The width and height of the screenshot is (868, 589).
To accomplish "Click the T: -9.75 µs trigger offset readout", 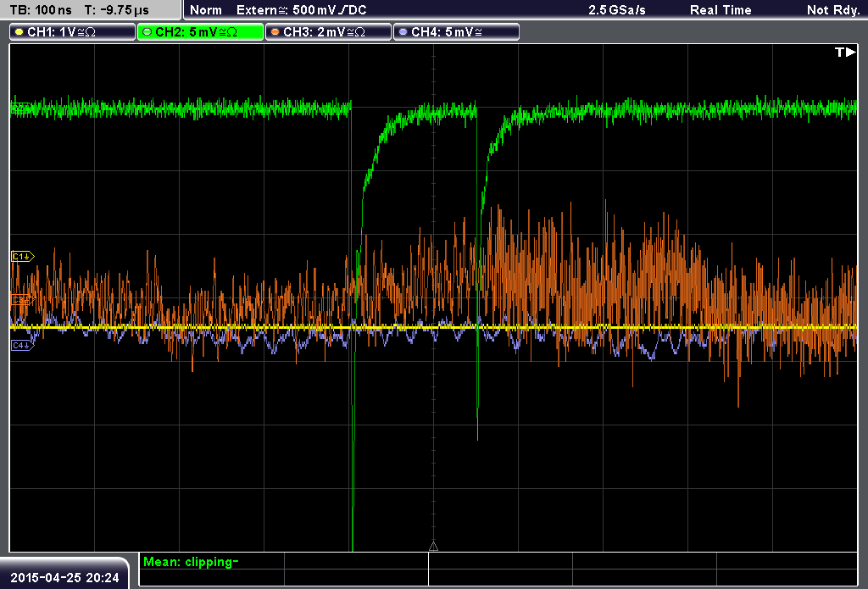I will point(117,10).
